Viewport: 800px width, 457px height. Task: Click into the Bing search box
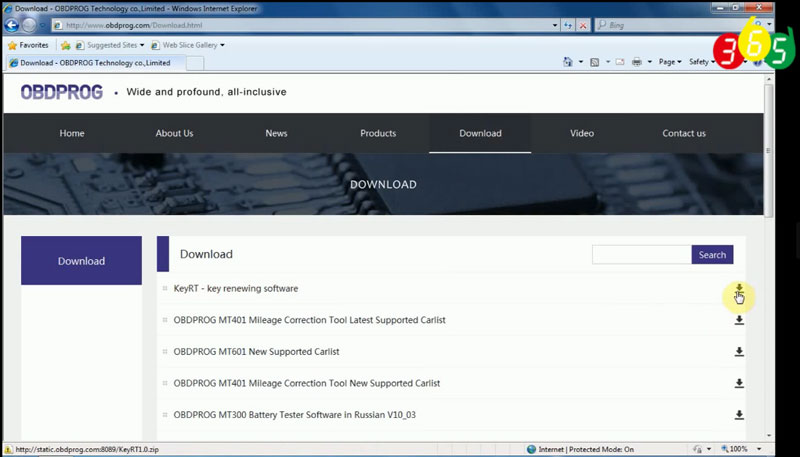pos(673,25)
